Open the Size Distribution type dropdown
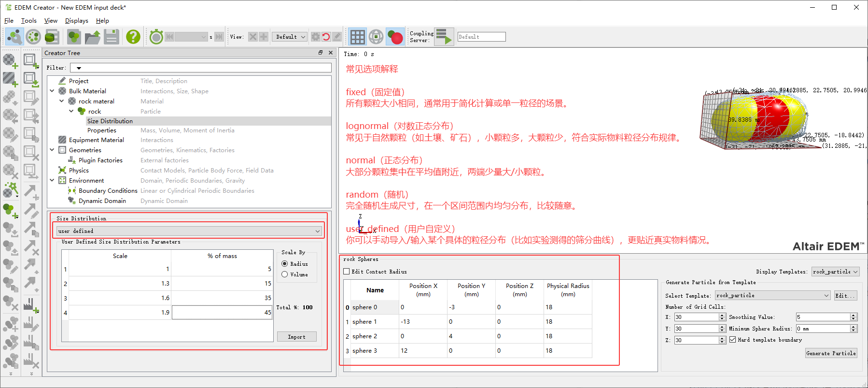The height and width of the screenshot is (388, 868). [x=189, y=231]
